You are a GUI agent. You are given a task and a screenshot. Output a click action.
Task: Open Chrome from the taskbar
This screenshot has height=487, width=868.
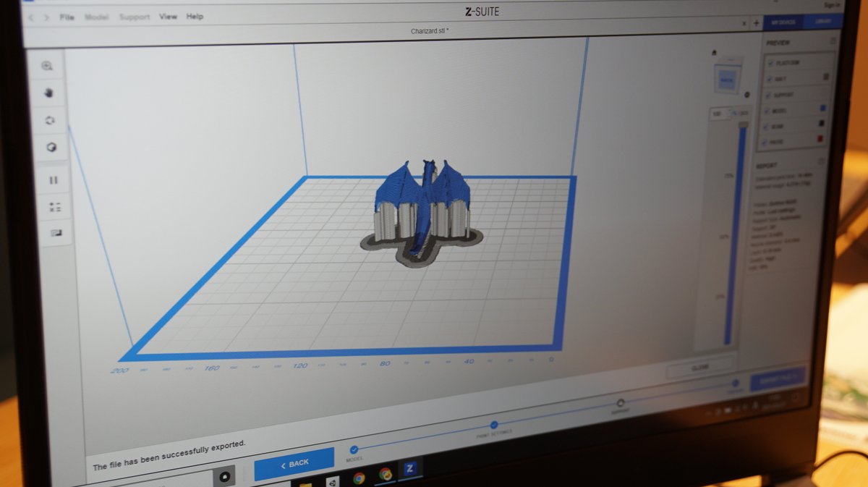click(359, 478)
